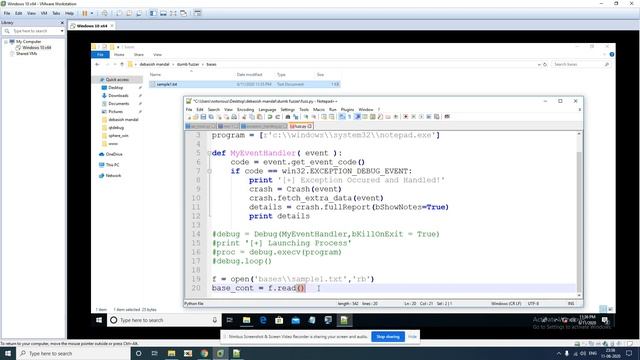Open Microsoft Edge on guest taskbar
640x360 pixels.
tap(263, 320)
